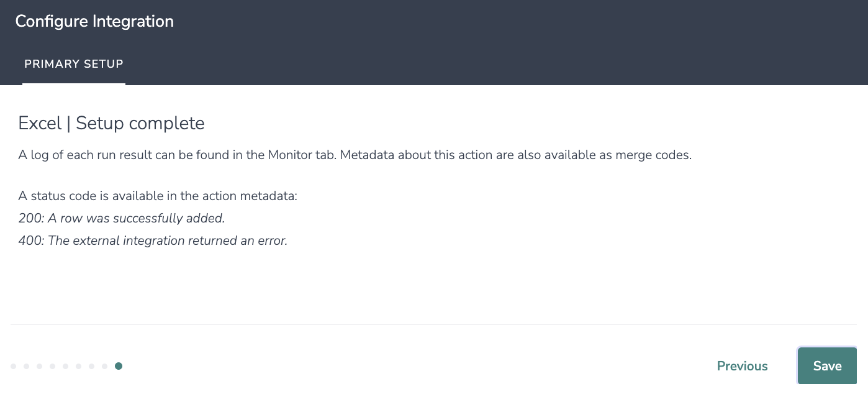Click the Monitor tab log description sentence
The image size is (868, 394).
pyautogui.click(x=355, y=155)
